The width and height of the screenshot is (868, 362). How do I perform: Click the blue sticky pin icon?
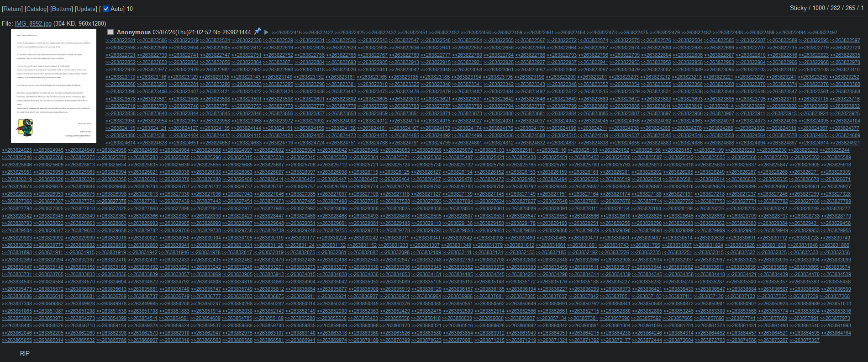(257, 32)
